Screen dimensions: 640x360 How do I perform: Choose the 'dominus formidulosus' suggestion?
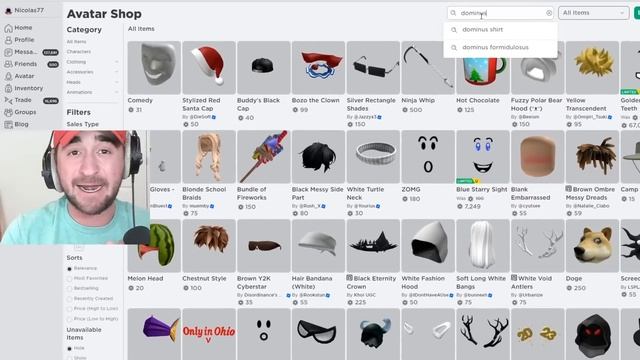(x=500, y=47)
